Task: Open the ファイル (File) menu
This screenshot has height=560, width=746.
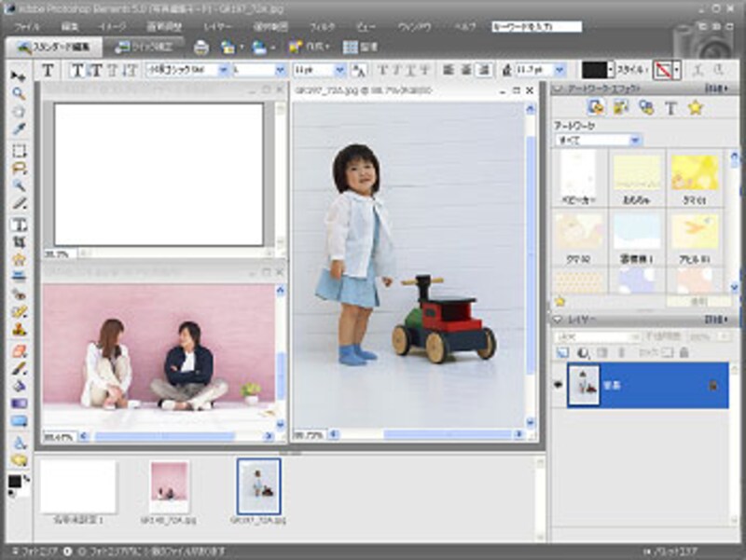Action: tap(28, 27)
